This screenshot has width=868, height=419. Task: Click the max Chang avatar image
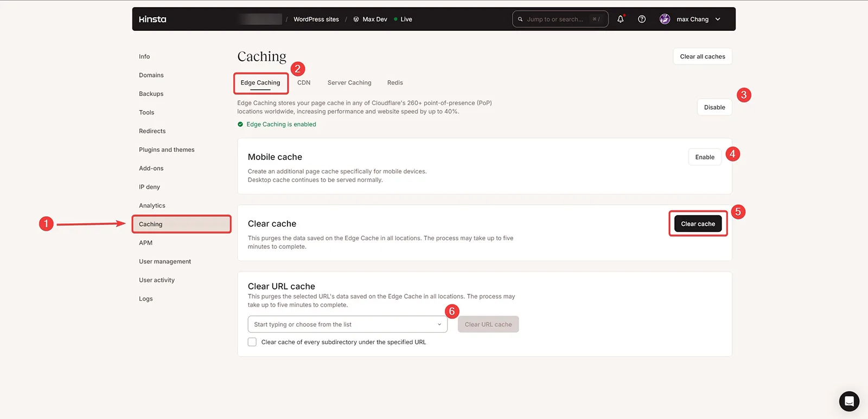pos(665,19)
